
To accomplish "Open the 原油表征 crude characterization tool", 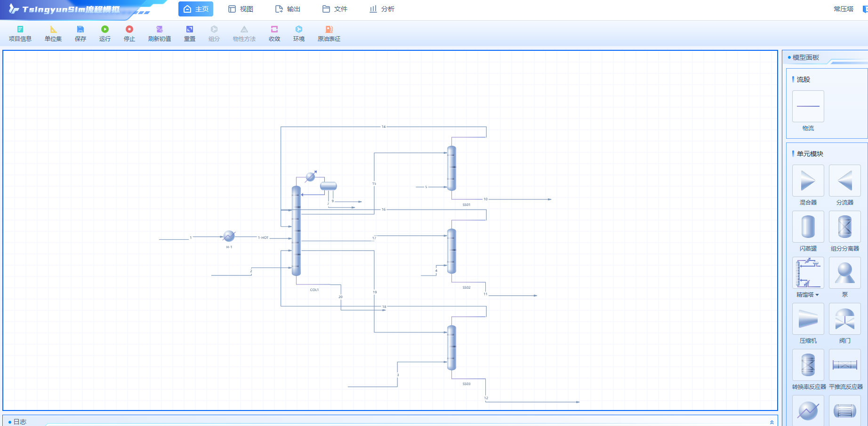I will coord(329,34).
